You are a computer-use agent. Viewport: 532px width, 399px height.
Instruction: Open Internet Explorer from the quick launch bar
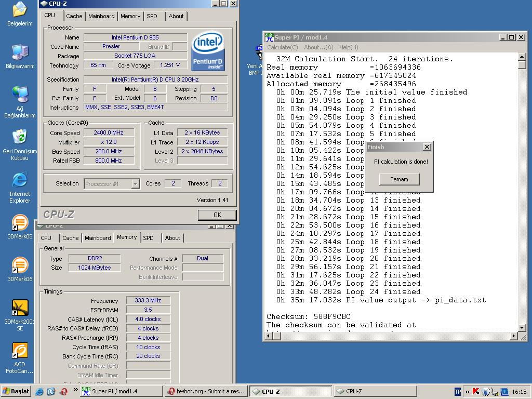pyautogui.click(x=39, y=392)
